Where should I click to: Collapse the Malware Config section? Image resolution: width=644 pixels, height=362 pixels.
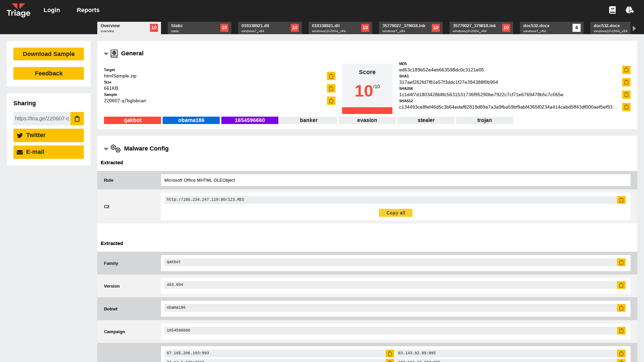(x=106, y=149)
